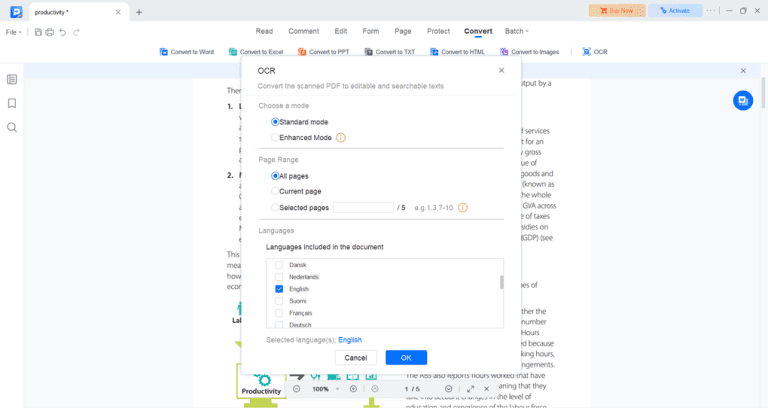Uncheck the English language checkbox
The width and height of the screenshot is (768, 408).
coord(279,289)
